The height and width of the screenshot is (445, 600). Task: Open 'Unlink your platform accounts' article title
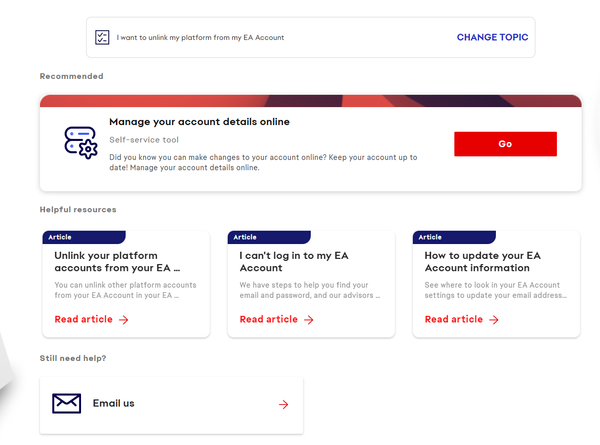(x=117, y=262)
